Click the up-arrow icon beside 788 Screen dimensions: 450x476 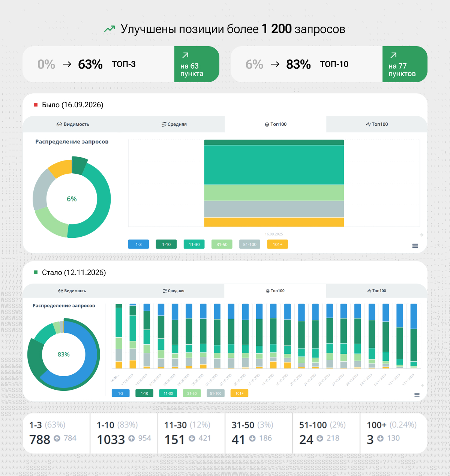point(57,438)
